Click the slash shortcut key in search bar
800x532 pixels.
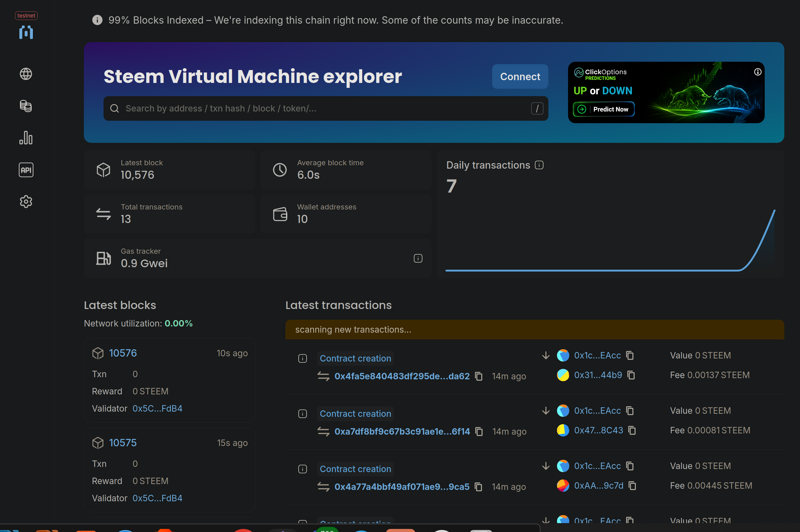pos(537,108)
